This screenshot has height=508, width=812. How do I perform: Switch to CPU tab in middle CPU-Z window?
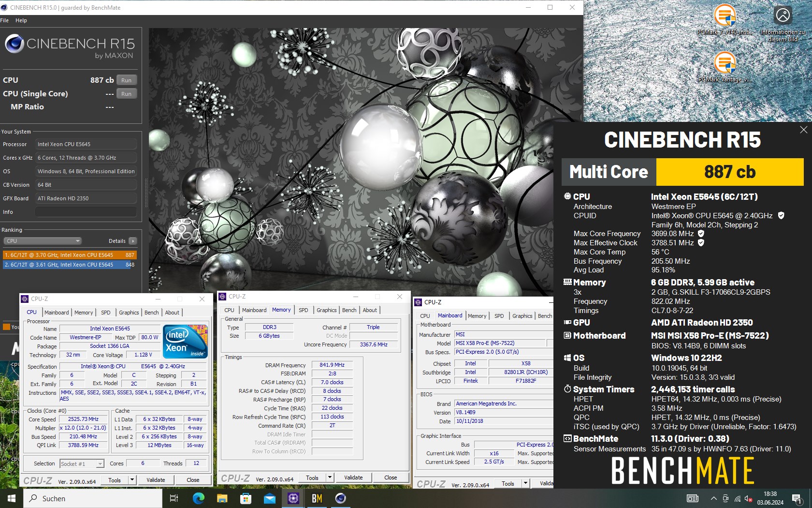coord(230,310)
